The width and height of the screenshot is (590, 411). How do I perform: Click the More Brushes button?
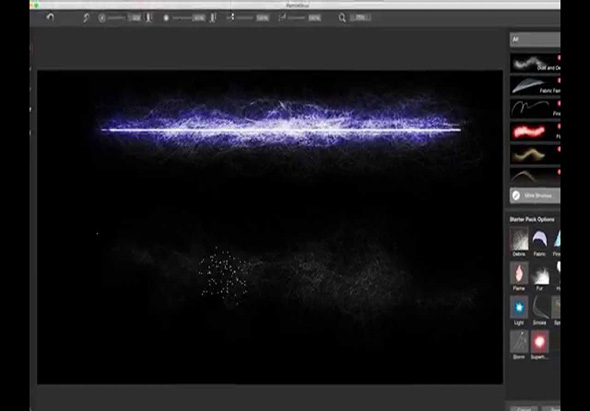coord(535,196)
